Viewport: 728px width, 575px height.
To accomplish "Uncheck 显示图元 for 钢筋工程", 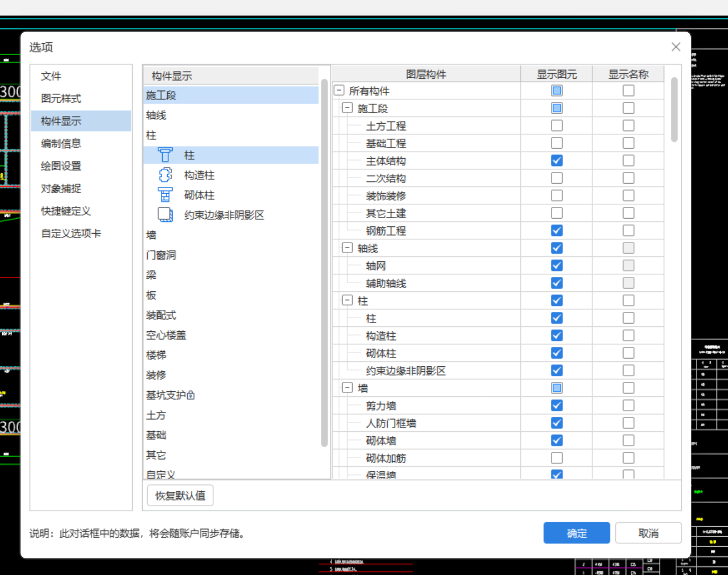I will (556, 230).
